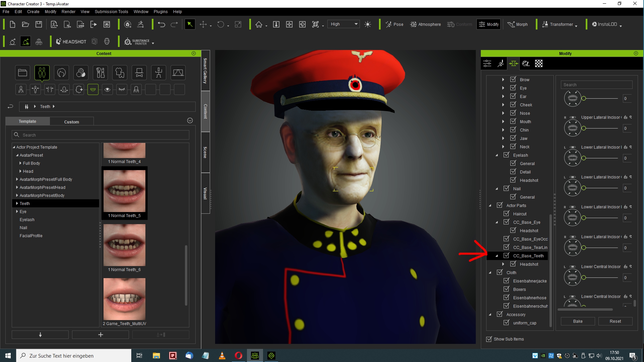
Task: Toggle the CC_Base_Teeth checkbox
Action: pyautogui.click(x=506, y=256)
